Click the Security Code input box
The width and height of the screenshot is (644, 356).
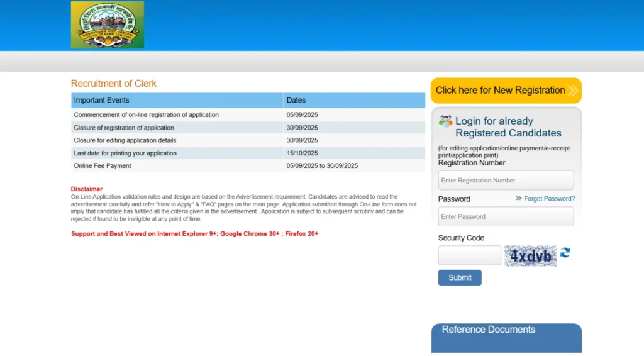(469, 255)
